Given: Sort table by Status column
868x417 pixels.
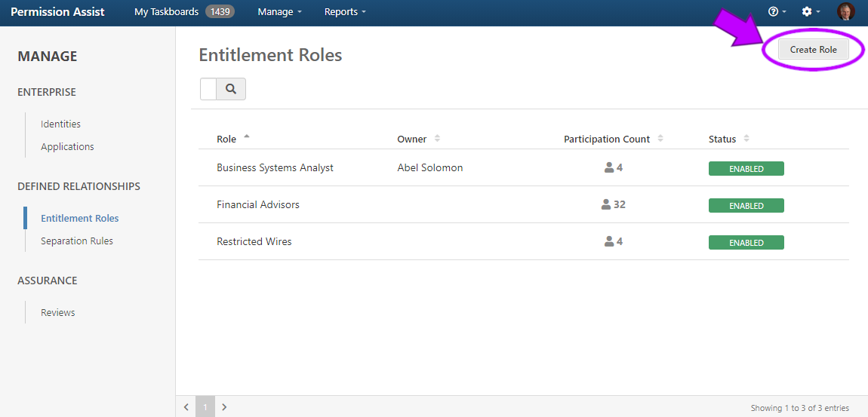Looking at the screenshot, I should tap(746, 139).
